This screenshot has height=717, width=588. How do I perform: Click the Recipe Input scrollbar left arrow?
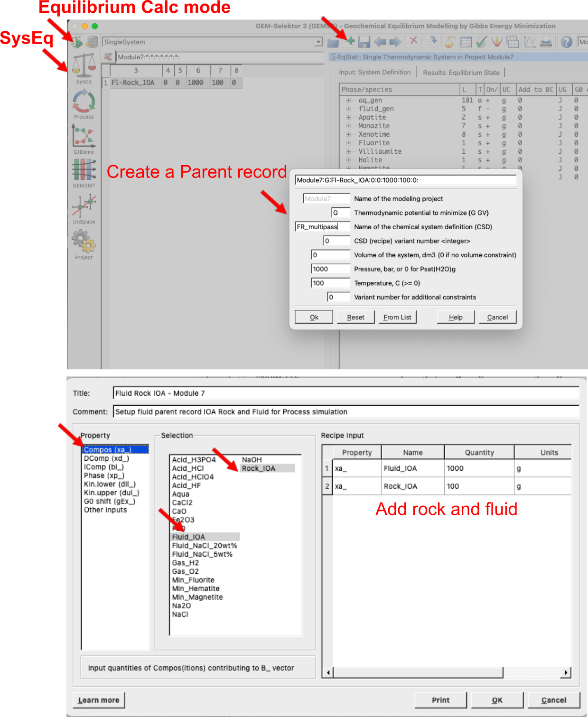[328, 672]
